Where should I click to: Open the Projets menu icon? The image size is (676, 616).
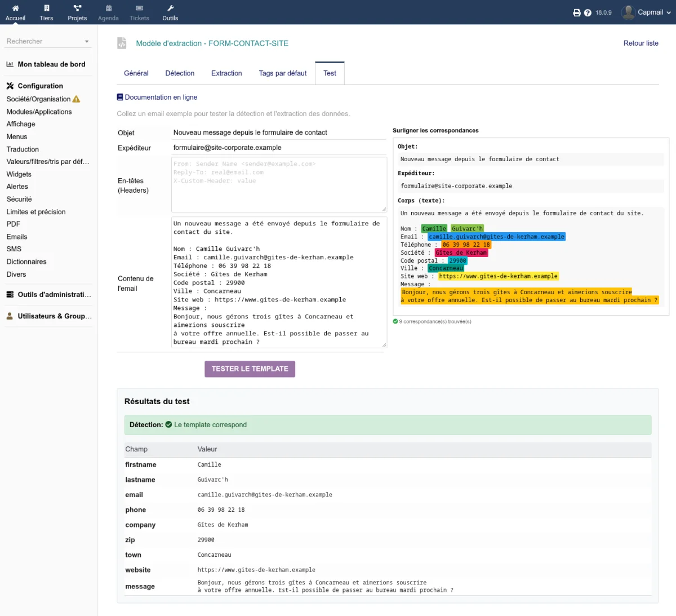77,8
